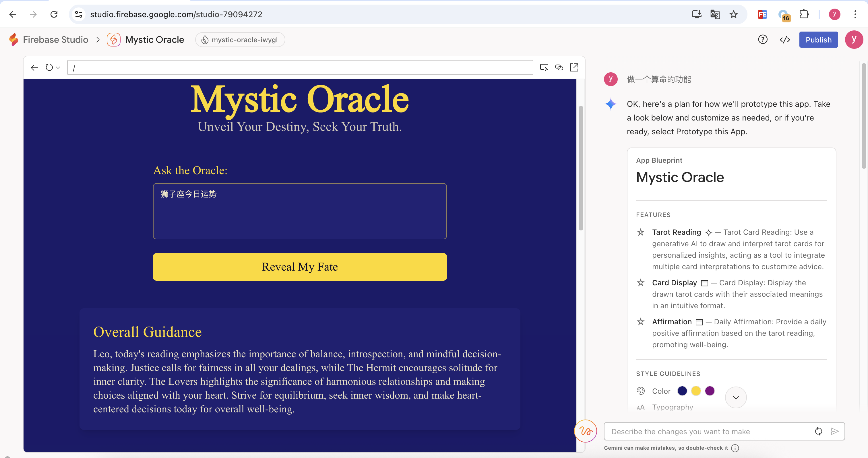Expand the App Blueprint with chevron button

(x=736, y=397)
